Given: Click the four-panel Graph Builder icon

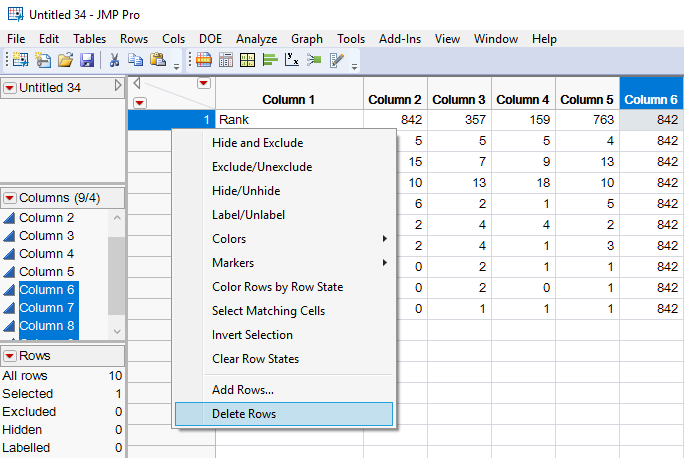Looking at the screenshot, I should (x=247, y=60).
